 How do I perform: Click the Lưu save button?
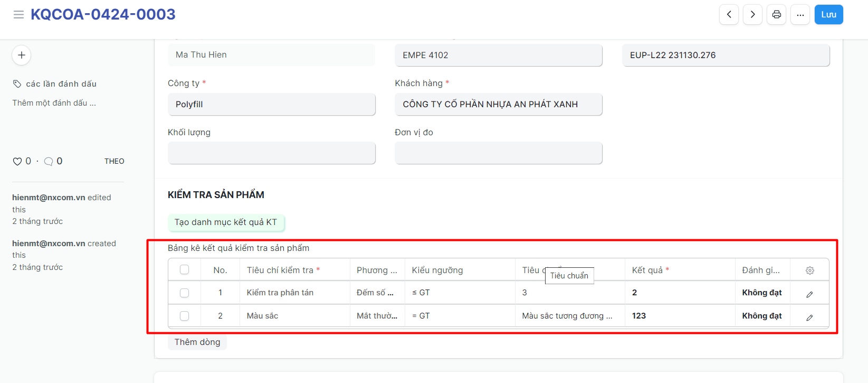click(x=828, y=15)
